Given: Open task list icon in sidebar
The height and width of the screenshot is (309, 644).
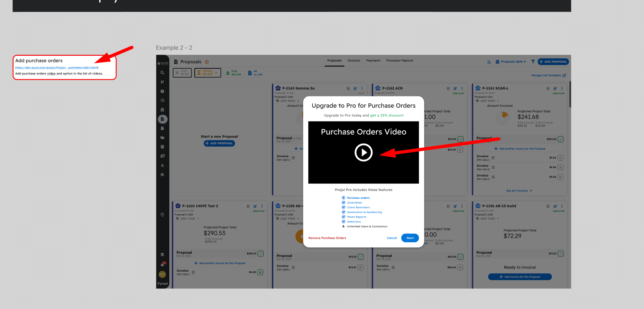Looking at the screenshot, I should pos(162,100).
